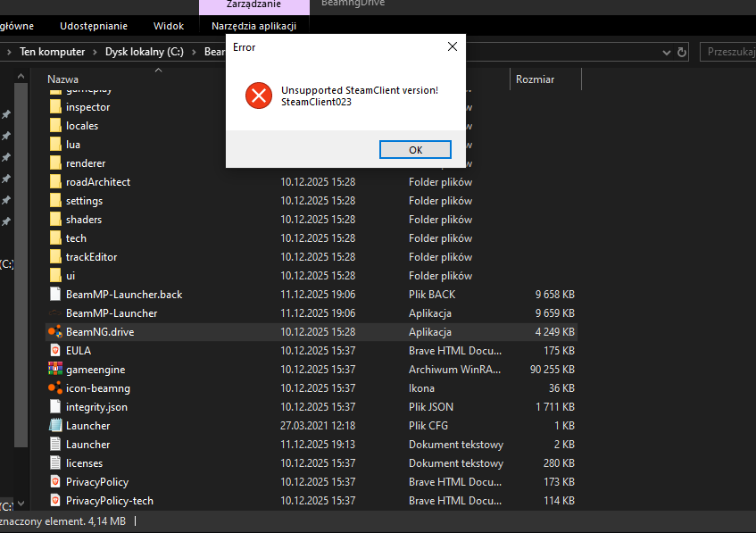The height and width of the screenshot is (533, 756).
Task: Open the Zarządzanie ribbon tab
Action: tap(253, 5)
